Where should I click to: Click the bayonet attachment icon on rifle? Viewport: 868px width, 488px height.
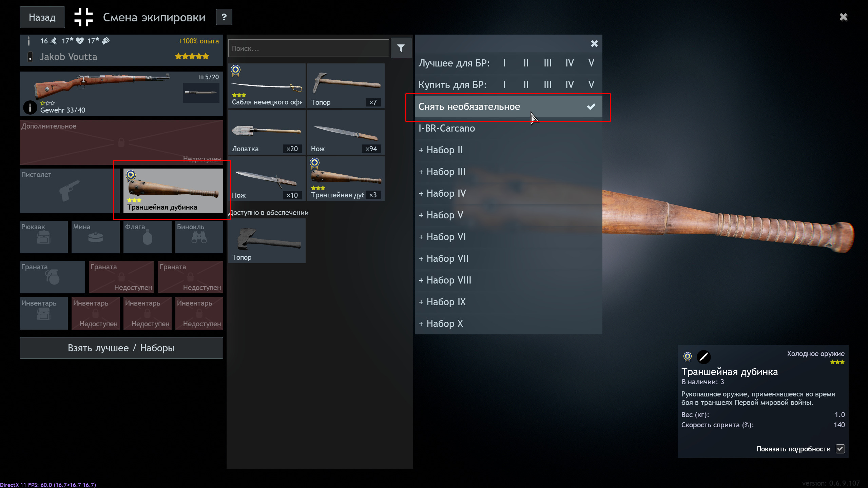coord(201,93)
